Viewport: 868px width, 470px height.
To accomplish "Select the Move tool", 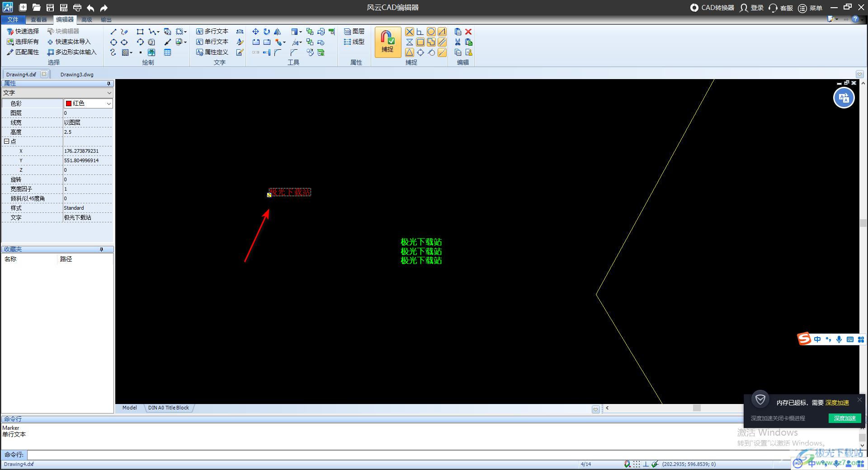I will point(255,32).
